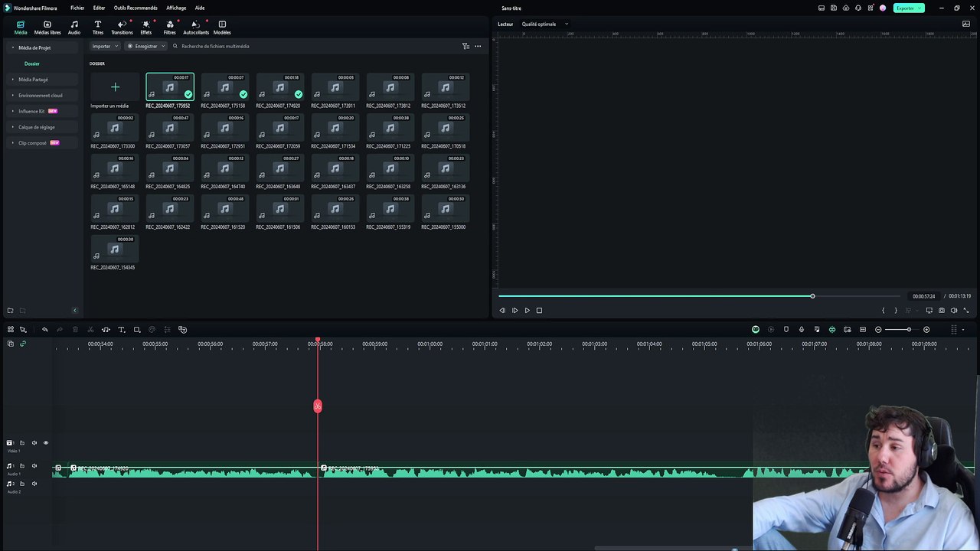Viewport: 980px width, 551px height.
Task: Open the Enregistrer dropdown
Action: 145,46
